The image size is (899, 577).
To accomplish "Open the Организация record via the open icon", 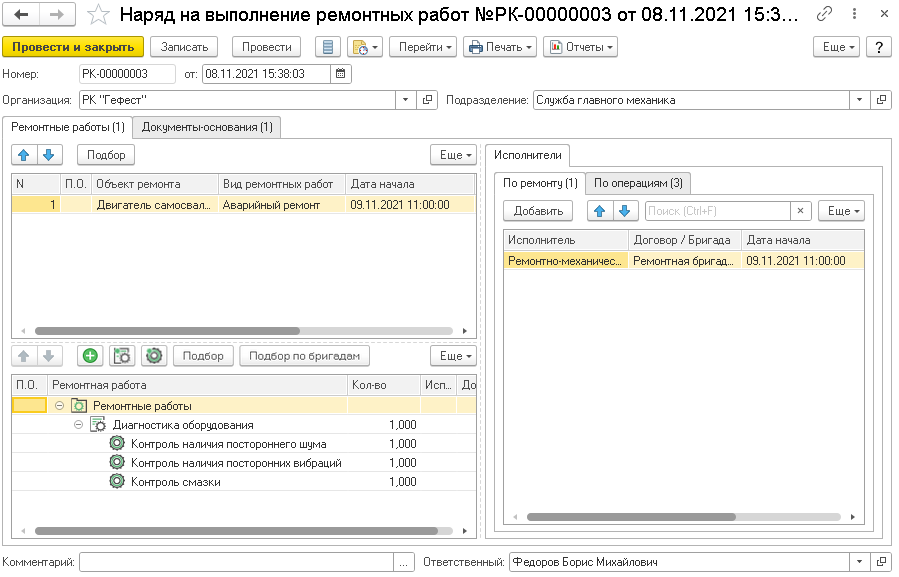I will tap(427, 100).
